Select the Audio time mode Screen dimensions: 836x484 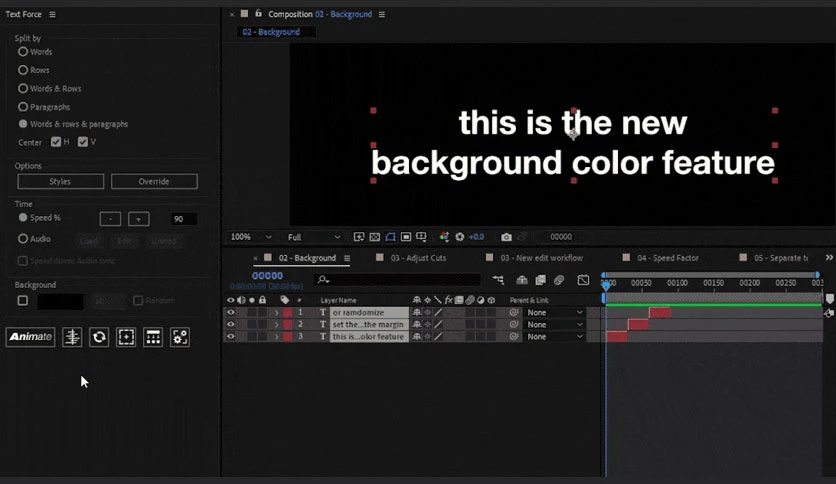click(x=23, y=239)
